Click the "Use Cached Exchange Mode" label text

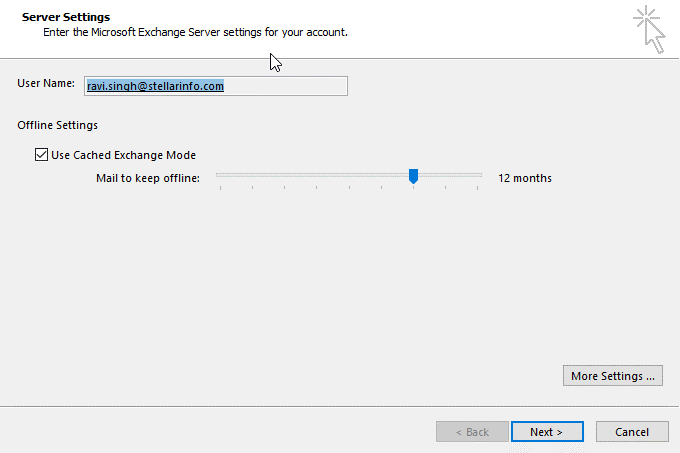123,155
